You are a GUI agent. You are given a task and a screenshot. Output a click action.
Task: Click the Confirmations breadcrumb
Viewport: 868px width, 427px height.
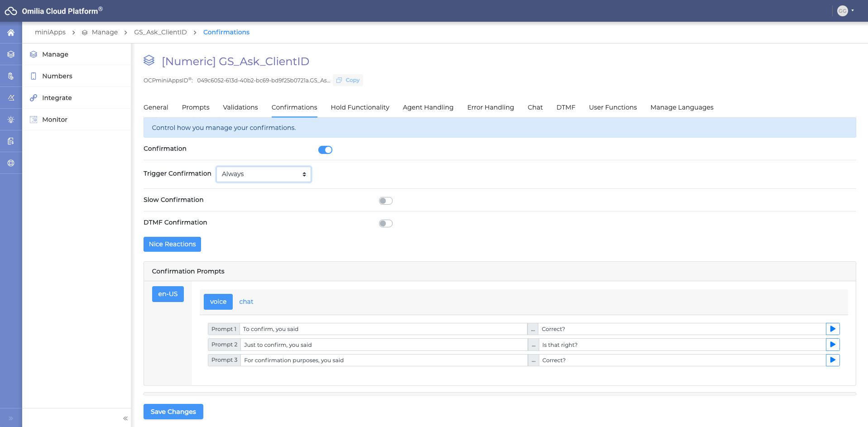(x=226, y=32)
